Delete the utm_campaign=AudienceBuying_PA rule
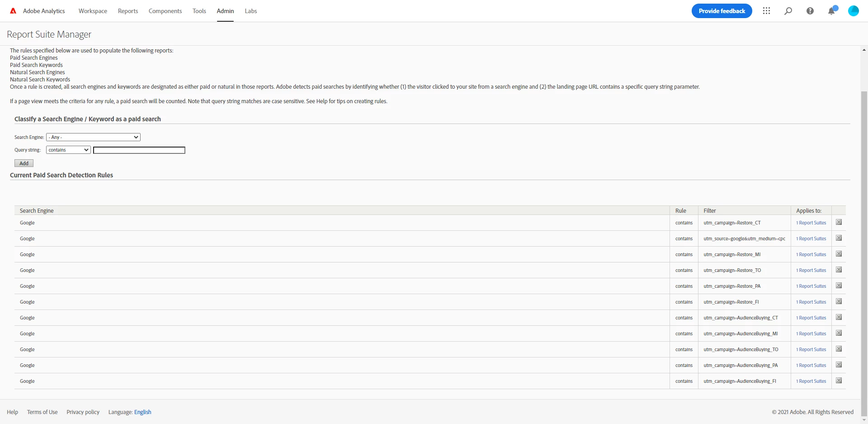Viewport: 868px width, 424px height. (x=839, y=365)
